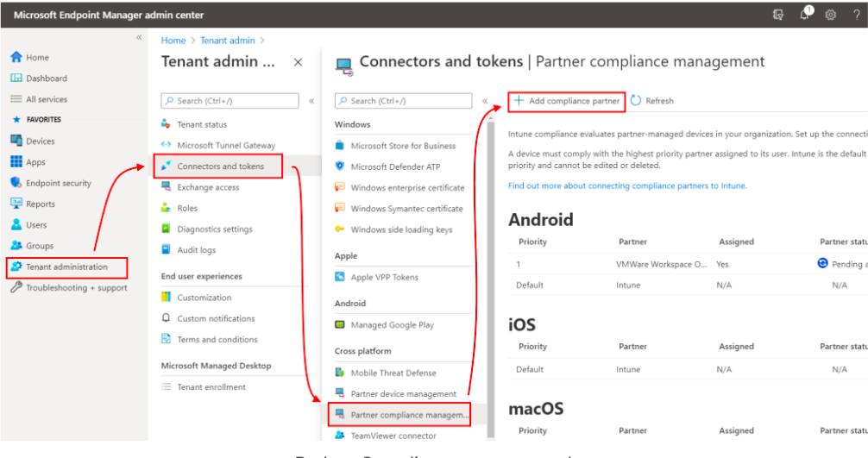Collapse the left navigation sidebar
The image size is (868, 458).
click(139, 38)
